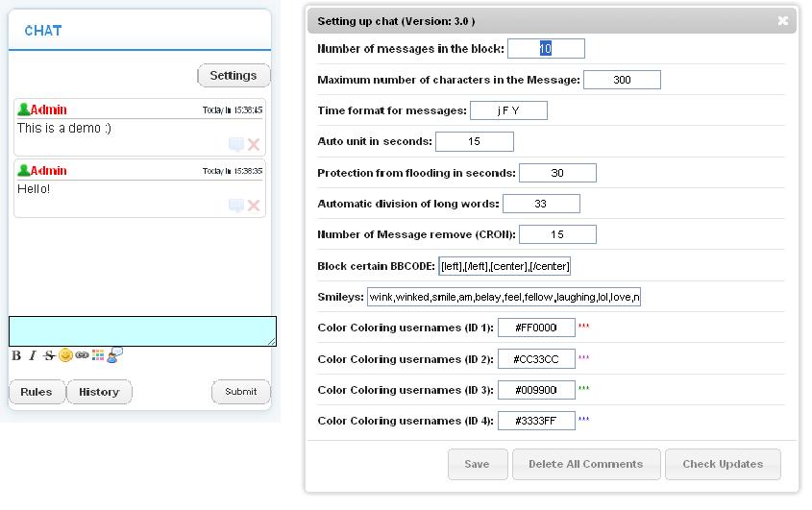Submit the chat message

point(241,392)
